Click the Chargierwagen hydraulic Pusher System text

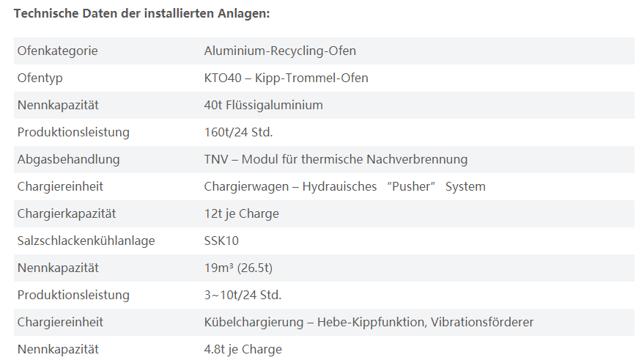pyautogui.click(x=344, y=186)
